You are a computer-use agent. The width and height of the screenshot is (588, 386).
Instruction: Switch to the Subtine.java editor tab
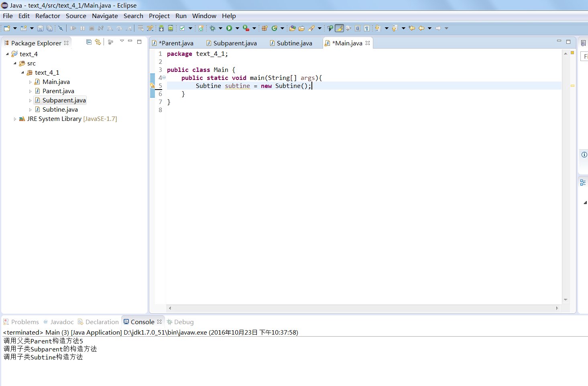294,43
